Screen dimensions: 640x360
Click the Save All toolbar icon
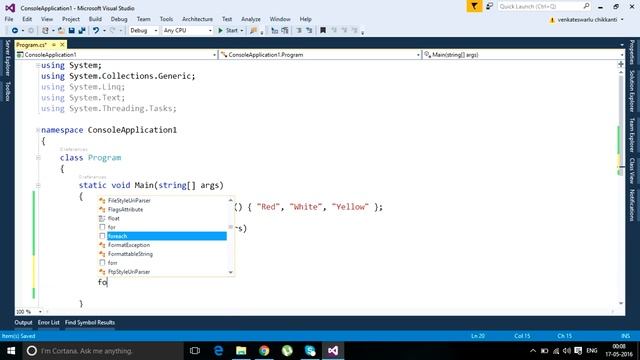coord(82,31)
